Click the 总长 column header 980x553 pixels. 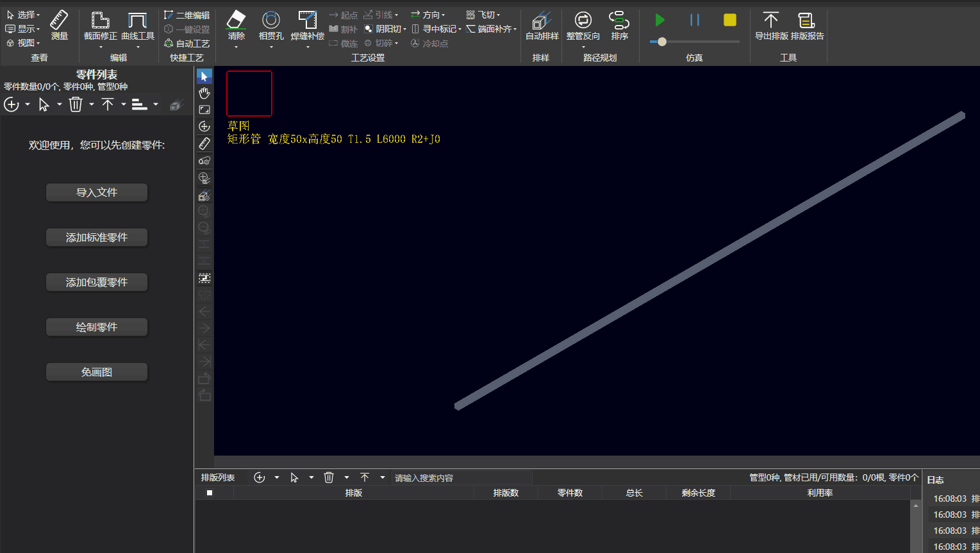634,493
